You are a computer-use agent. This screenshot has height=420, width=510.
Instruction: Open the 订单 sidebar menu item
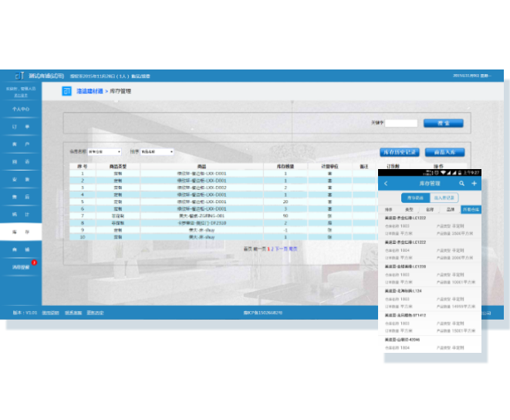21,127
